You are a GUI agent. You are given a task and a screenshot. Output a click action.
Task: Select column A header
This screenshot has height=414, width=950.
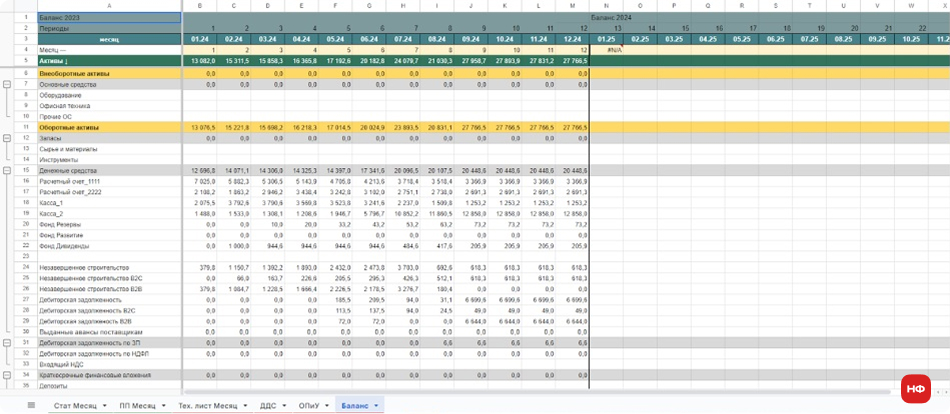108,6
